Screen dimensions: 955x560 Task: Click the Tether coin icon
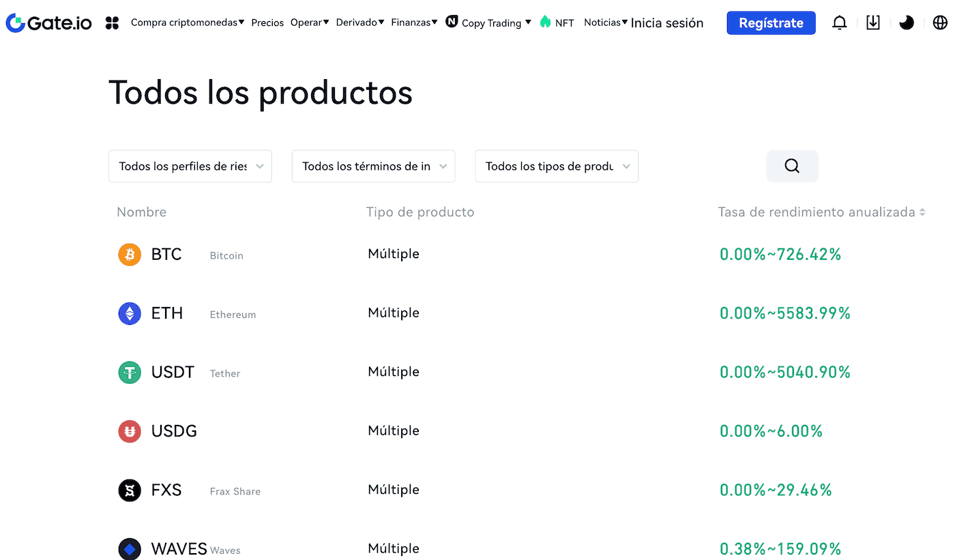coord(130,372)
